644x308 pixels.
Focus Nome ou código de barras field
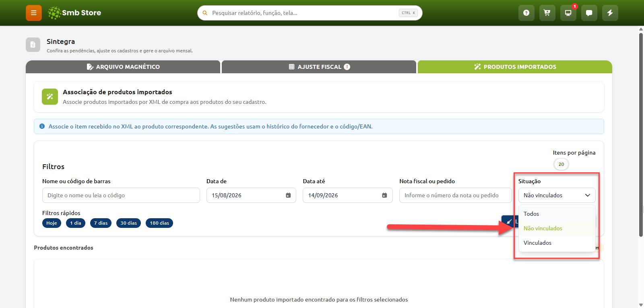[x=121, y=195]
